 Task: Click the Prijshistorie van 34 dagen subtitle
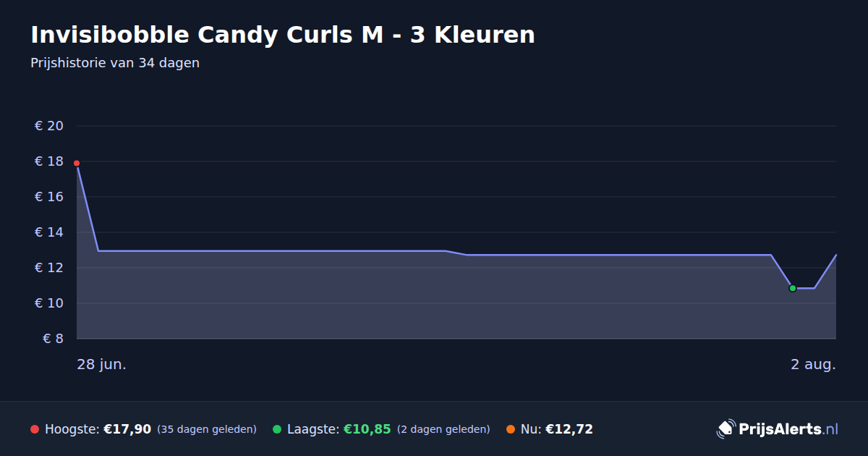point(115,63)
